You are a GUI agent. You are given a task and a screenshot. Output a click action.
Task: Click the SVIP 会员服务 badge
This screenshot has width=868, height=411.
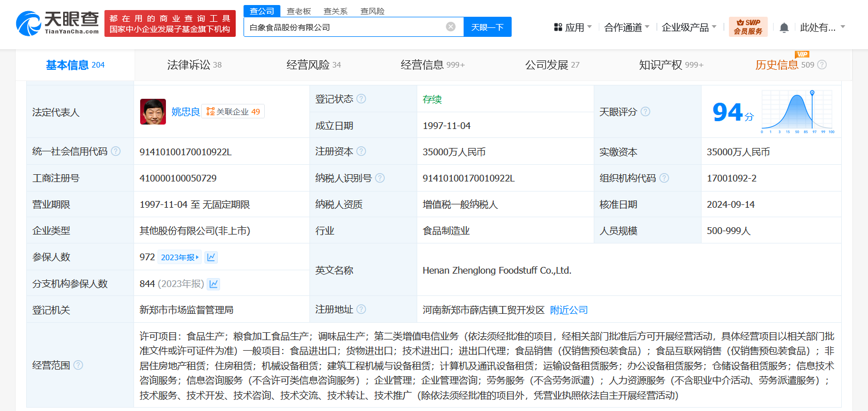click(x=748, y=27)
